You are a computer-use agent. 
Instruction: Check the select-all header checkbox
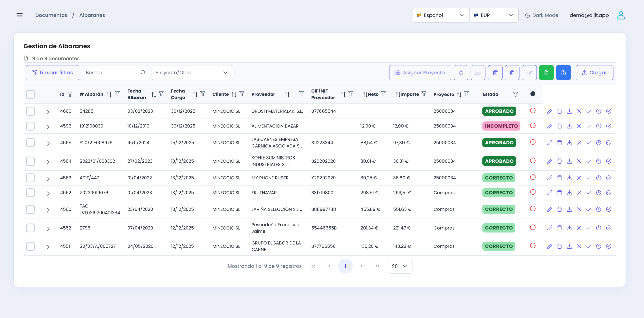[30, 94]
